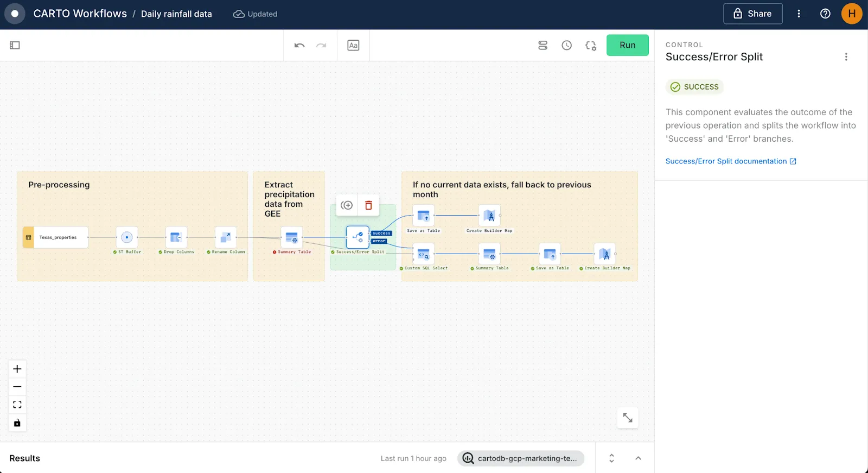Run the workflow
This screenshot has width=868, height=473.
coord(627,46)
